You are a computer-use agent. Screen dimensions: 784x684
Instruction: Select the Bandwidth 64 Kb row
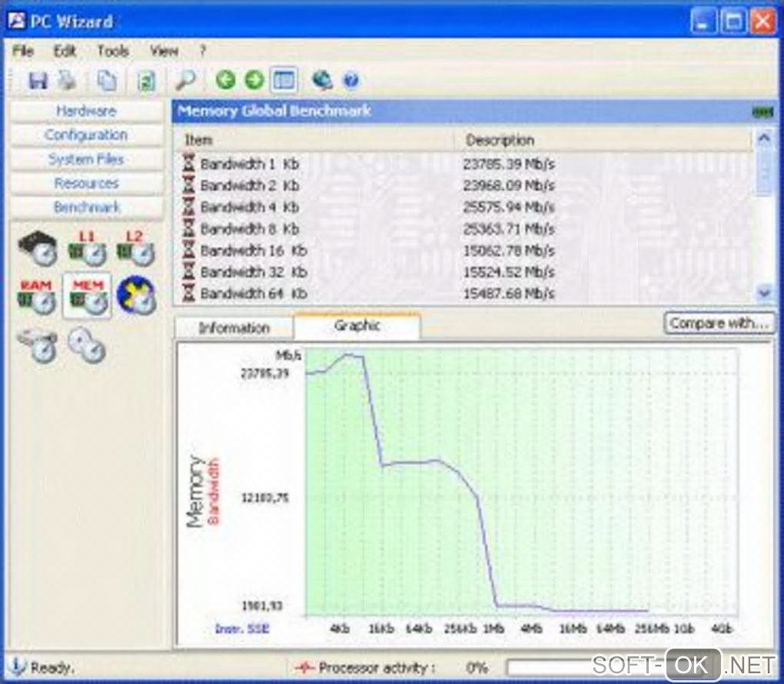(x=463, y=294)
